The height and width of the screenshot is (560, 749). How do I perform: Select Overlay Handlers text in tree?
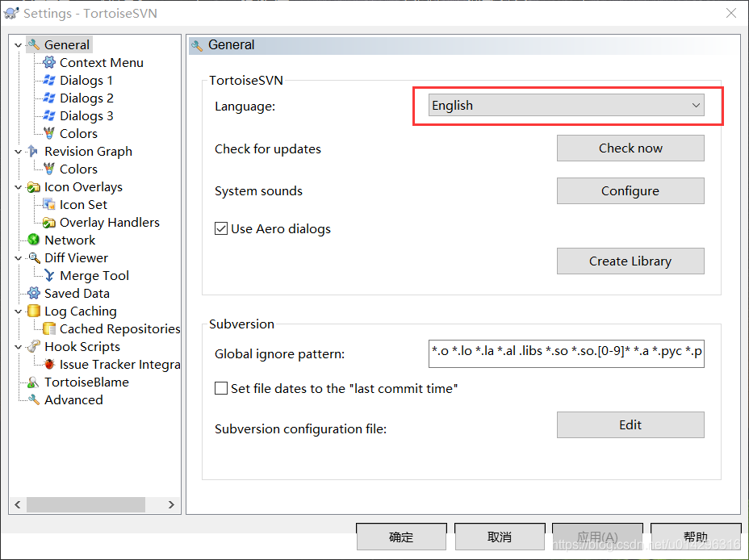tap(110, 223)
